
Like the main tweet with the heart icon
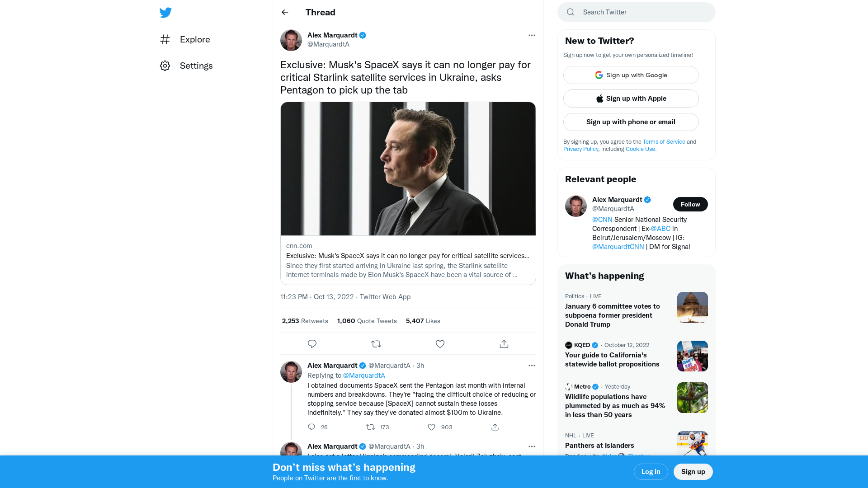(x=440, y=343)
